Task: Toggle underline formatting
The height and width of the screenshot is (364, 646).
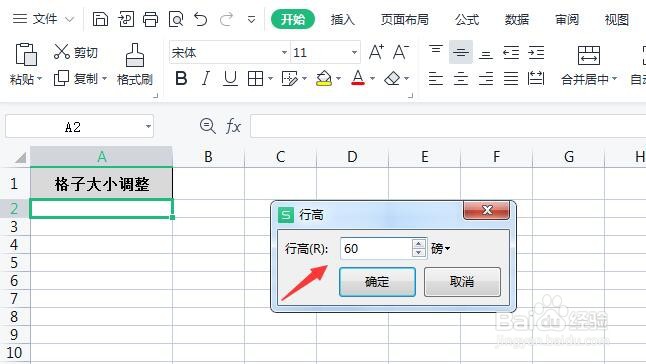Action: click(x=230, y=78)
